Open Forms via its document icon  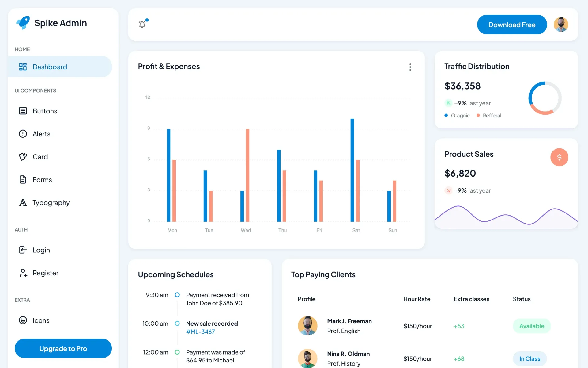point(23,180)
